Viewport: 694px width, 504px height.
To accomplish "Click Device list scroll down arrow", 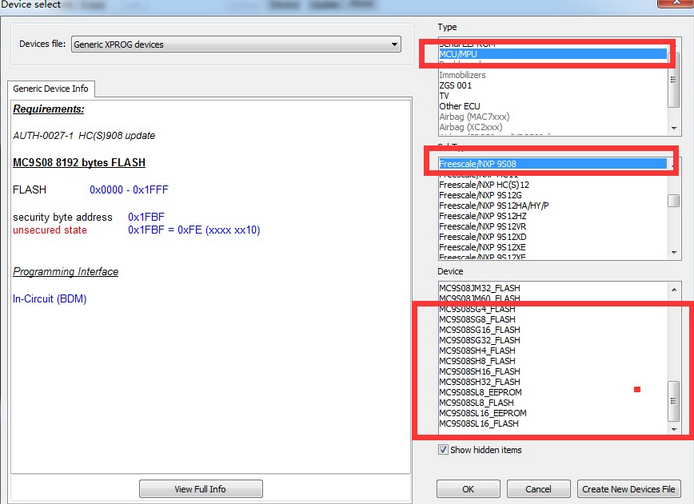I will point(674,429).
